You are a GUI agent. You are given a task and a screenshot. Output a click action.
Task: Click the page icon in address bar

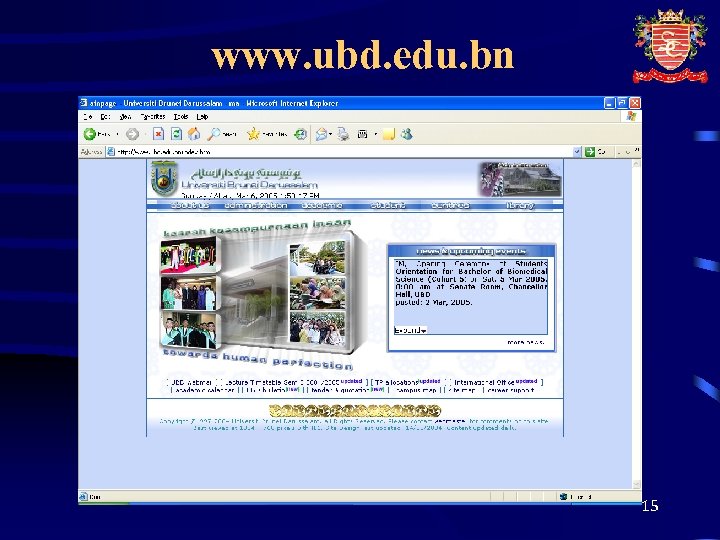click(x=111, y=151)
